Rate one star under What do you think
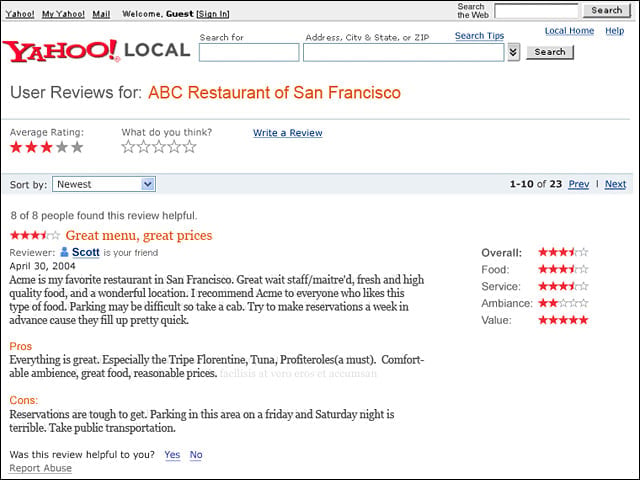Viewport: 640px width, 480px height. [128, 147]
